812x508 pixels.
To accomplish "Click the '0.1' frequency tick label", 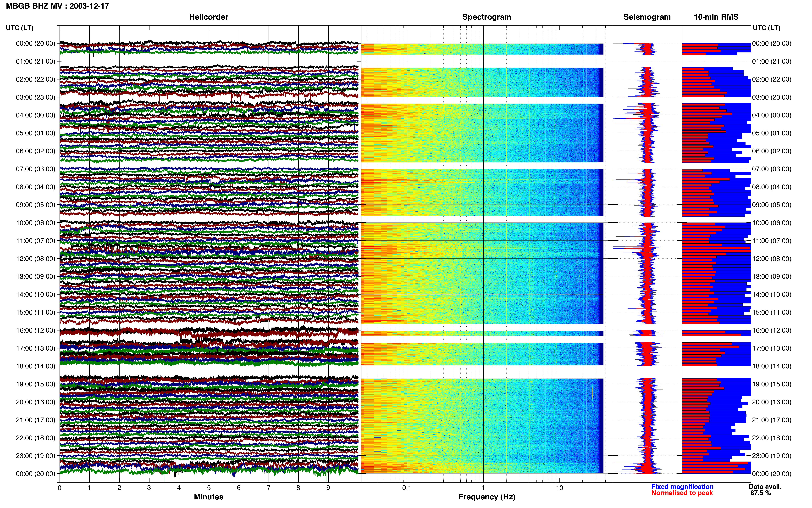I will pos(407,488).
